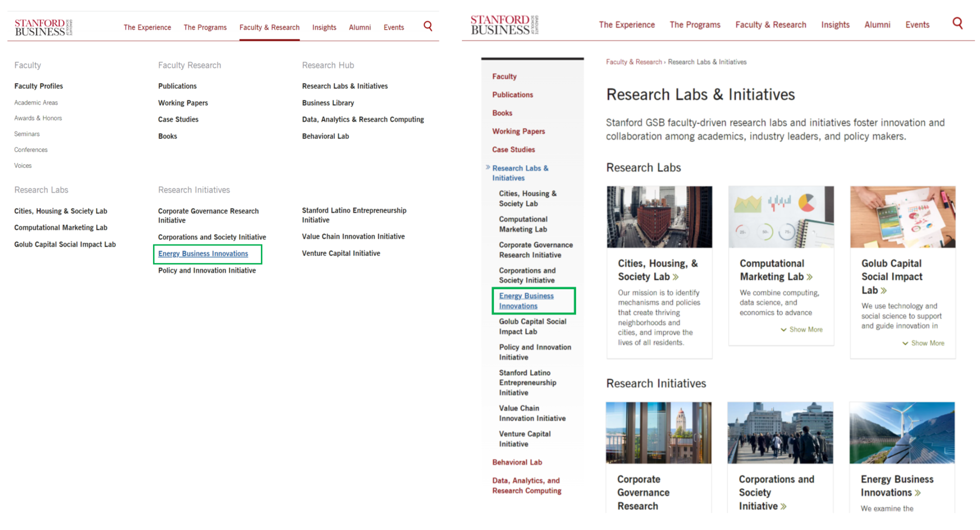Open Events menu in right header

tap(917, 25)
